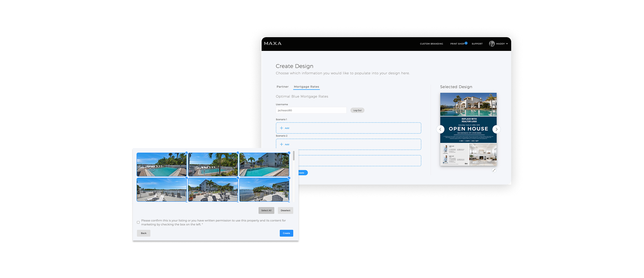Screen dimensions: 644x278
Task: Click the 'Create Design' heading
Action: tap(294, 66)
